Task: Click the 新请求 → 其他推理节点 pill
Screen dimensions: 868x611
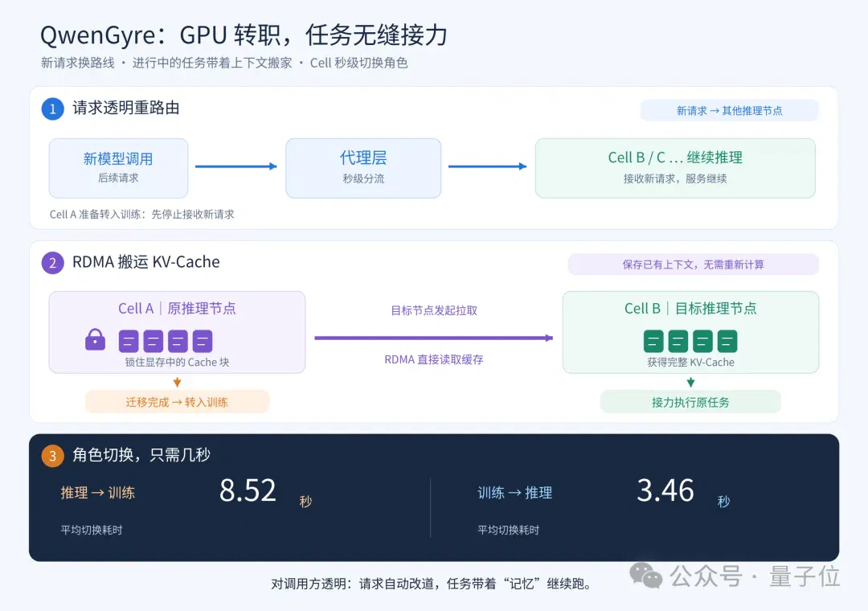Action: [x=729, y=110]
